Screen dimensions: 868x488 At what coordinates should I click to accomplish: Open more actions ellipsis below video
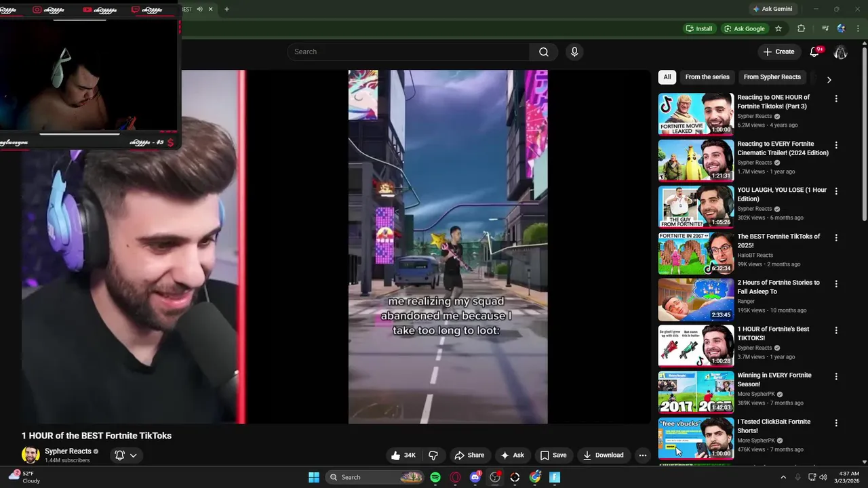pos(643,455)
